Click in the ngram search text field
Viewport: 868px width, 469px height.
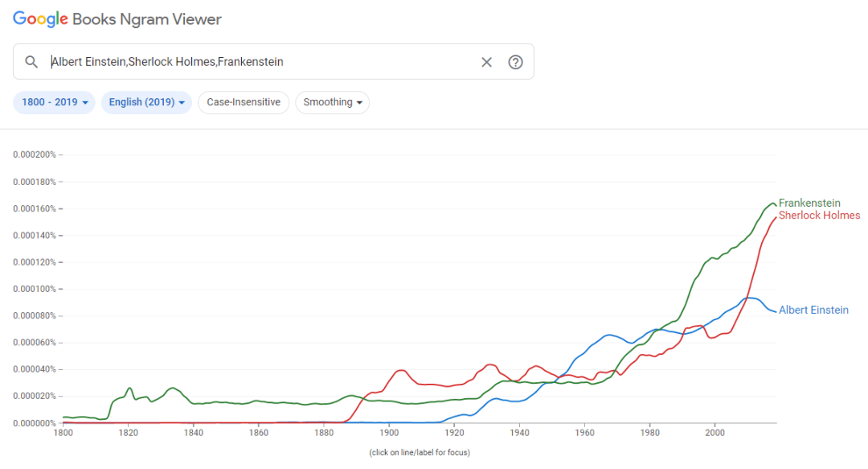tap(257, 62)
